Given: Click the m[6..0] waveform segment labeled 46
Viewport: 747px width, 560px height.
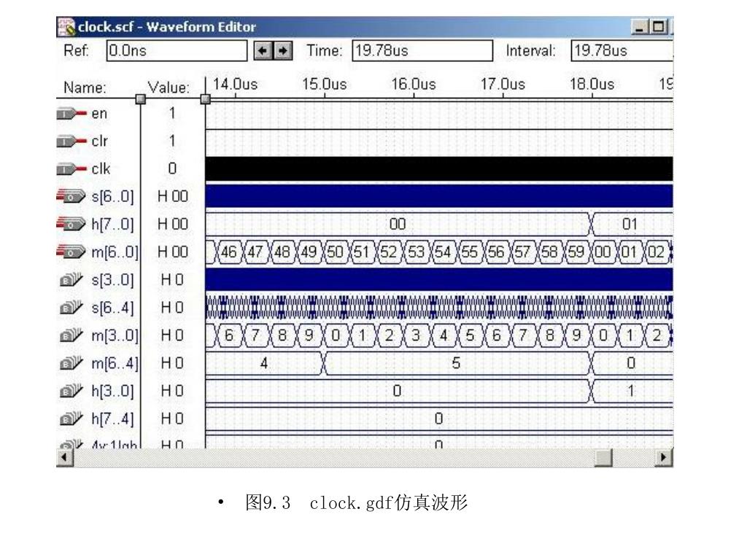Looking at the screenshot, I should 228,252.
